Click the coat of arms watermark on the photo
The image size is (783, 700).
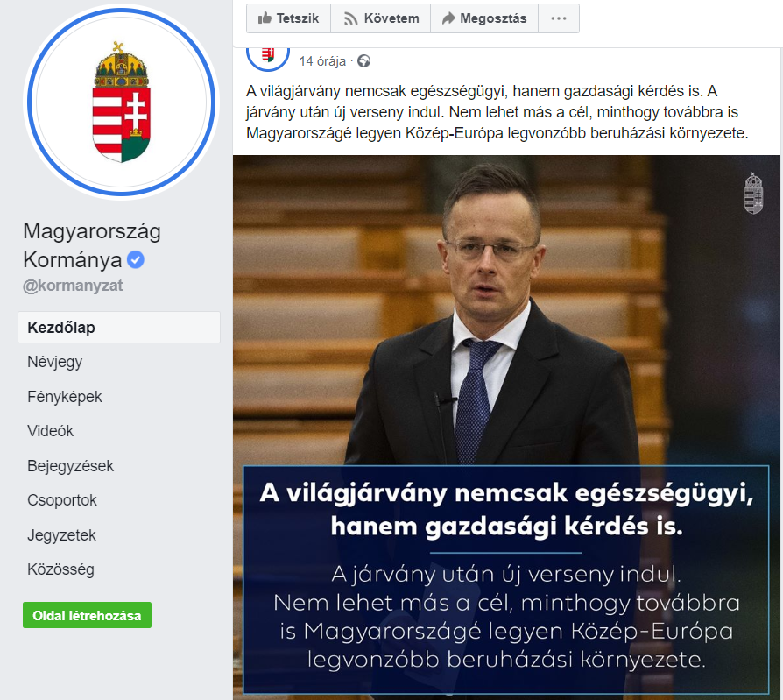tap(753, 194)
